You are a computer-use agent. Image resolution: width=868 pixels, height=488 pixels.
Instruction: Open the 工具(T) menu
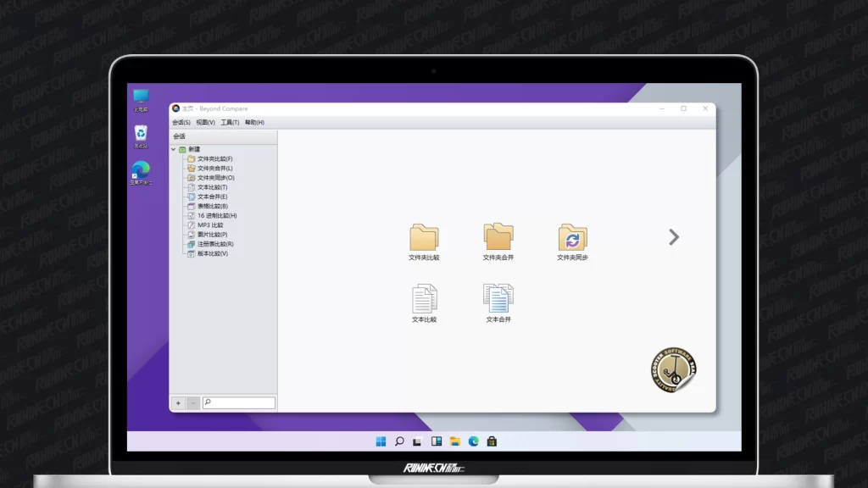pyautogui.click(x=230, y=122)
